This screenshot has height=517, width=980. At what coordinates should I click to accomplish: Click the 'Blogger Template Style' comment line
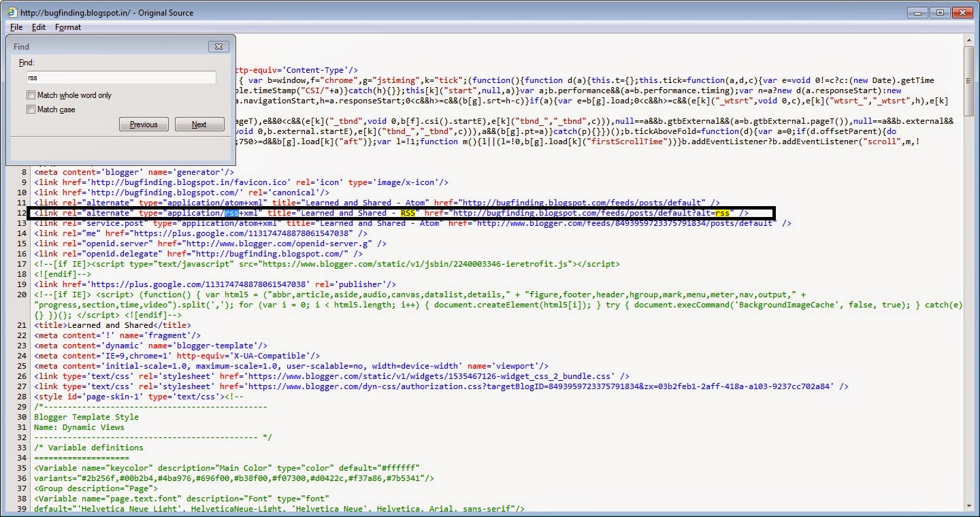tap(86, 417)
